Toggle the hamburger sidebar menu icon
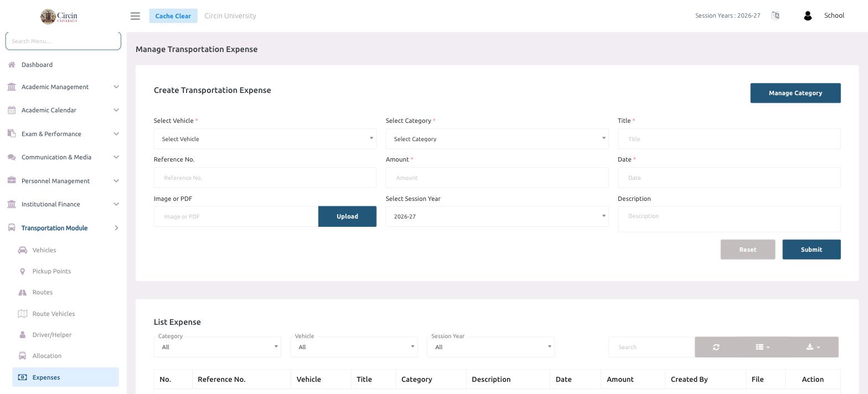The height and width of the screenshot is (394, 868). coord(135,16)
